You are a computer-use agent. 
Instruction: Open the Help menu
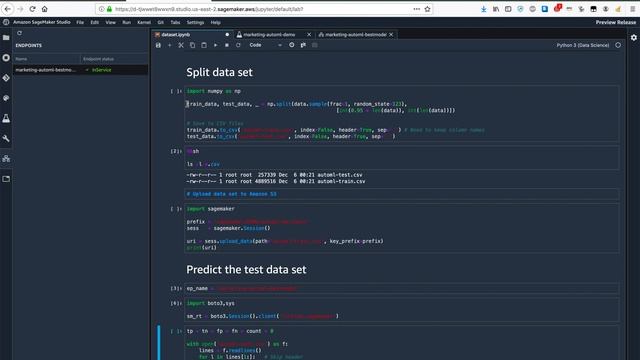click(216, 22)
